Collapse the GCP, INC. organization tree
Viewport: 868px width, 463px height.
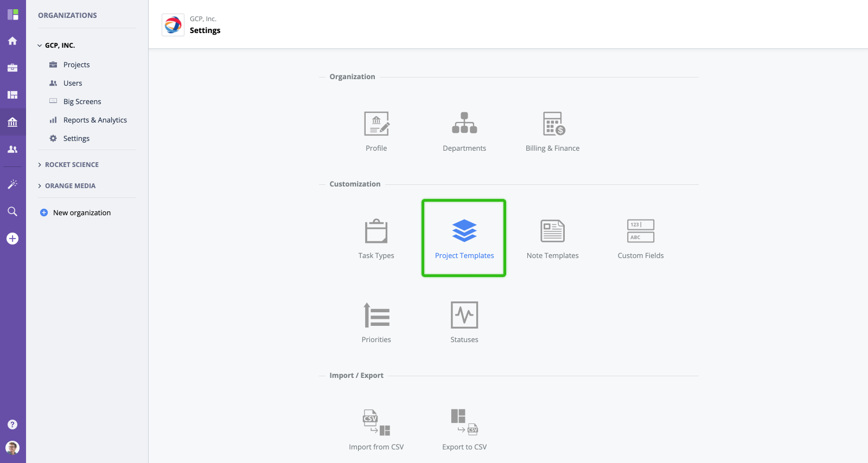click(40, 46)
